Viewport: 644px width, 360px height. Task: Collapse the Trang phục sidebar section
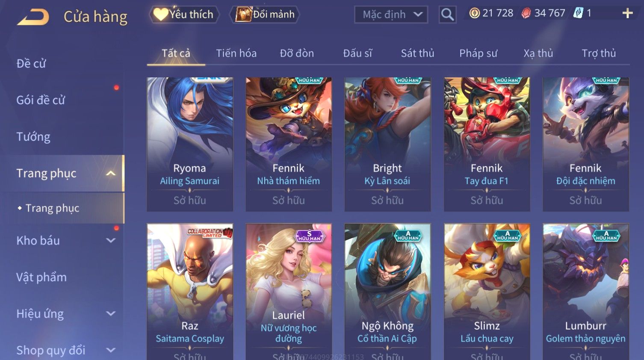point(111,173)
